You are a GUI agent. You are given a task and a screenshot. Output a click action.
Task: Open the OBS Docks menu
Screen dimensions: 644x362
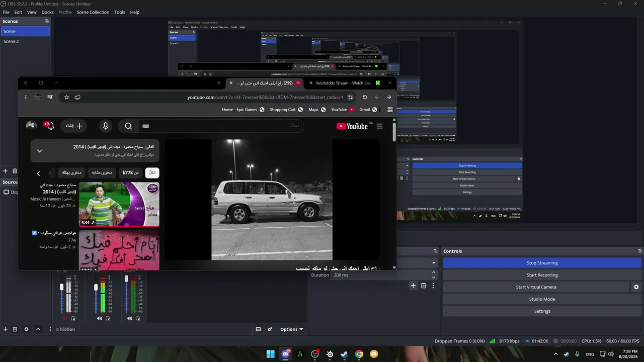click(x=47, y=12)
